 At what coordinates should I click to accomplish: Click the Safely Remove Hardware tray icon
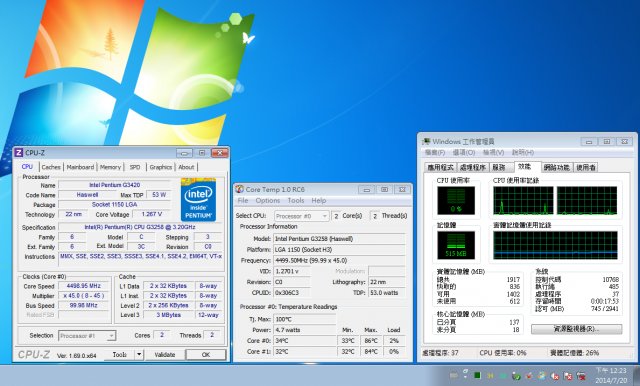(x=516, y=375)
